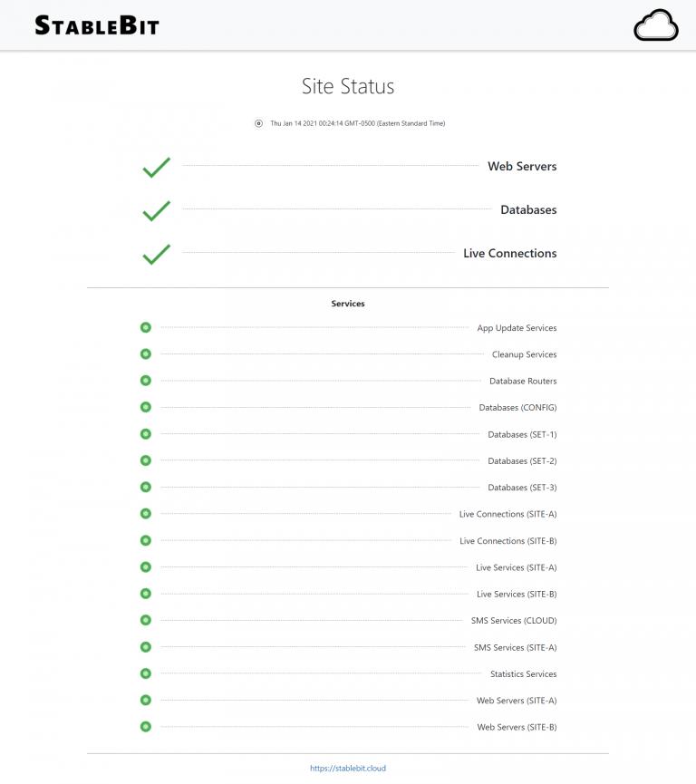696x784 pixels.
Task: Toggle the status dot for SMS Services (CLOUD)
Action: coord(146,620)
